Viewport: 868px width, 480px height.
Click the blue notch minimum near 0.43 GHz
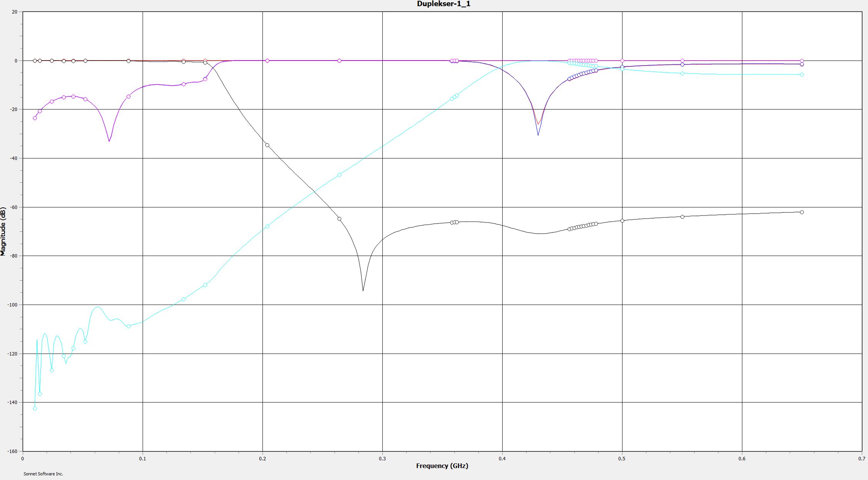[538, 134]
